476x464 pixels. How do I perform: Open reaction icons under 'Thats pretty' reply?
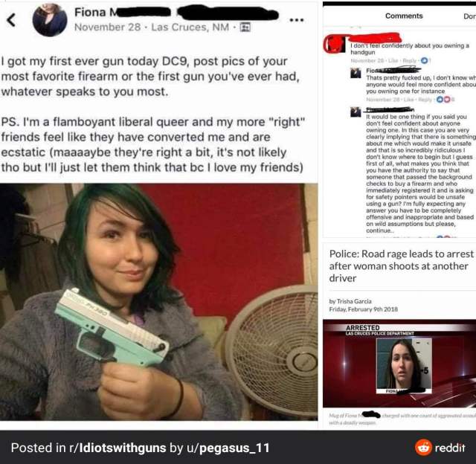[443, 100]
